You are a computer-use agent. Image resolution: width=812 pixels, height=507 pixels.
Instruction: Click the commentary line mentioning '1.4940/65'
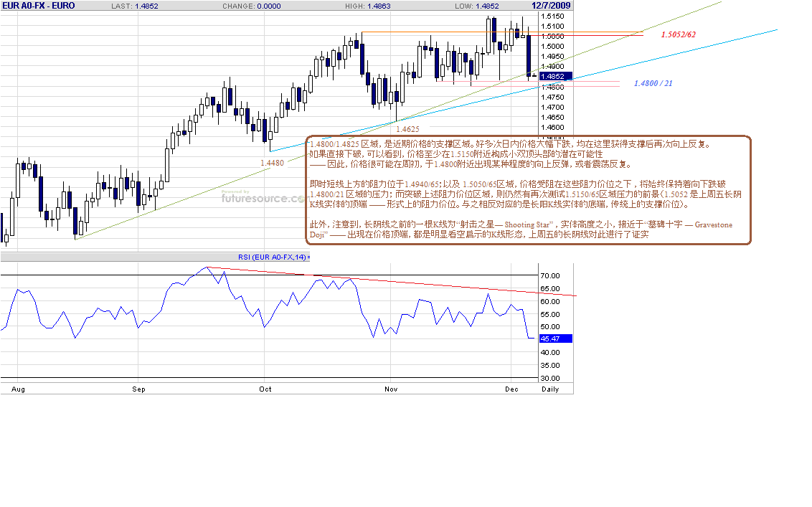[x=518, y=184]
